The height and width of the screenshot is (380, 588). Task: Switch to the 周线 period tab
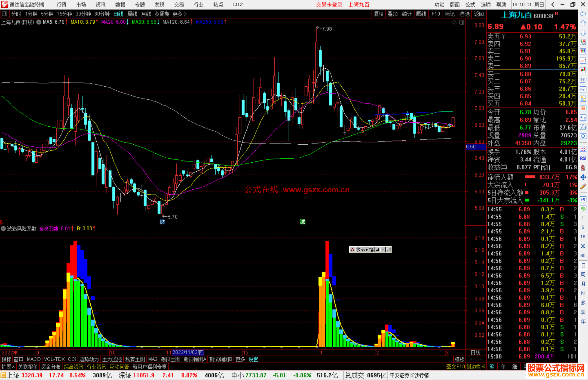click(132, 14)
